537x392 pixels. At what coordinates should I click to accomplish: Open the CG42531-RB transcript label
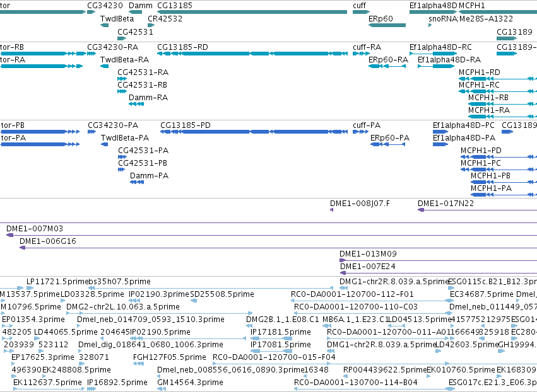[143, 85]
